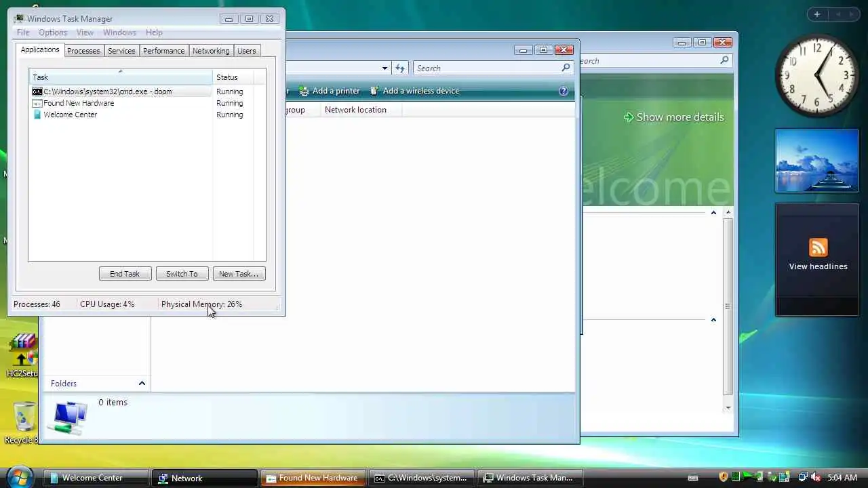Click the Switch To button
This screenshot has width=868, height=488.
click(182, 274)
